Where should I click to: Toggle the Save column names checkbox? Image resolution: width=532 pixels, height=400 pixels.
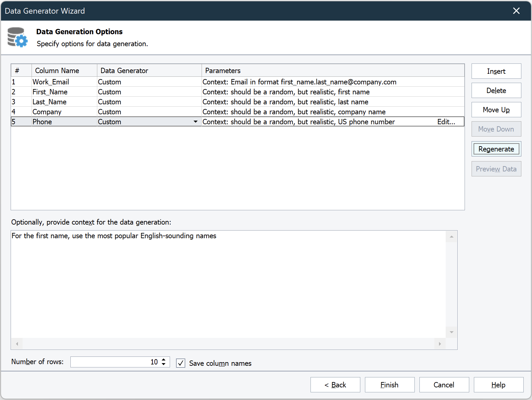pos(181,363)
